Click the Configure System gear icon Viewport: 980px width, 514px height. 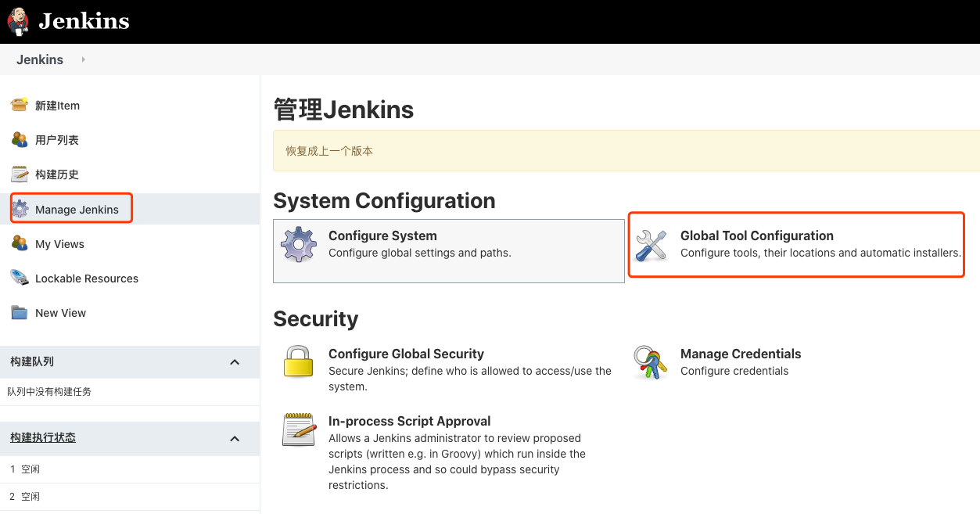click(x=300, y=243)
